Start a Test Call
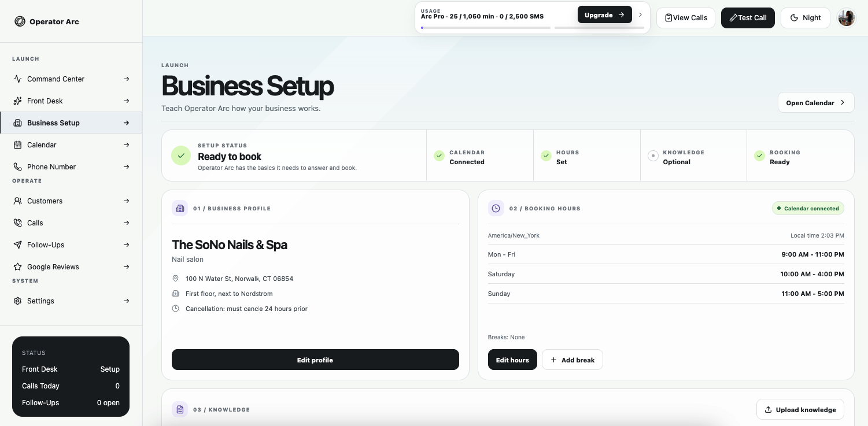Image resolution: width=868 pixels, height=426 pixels. coord(748,17)
